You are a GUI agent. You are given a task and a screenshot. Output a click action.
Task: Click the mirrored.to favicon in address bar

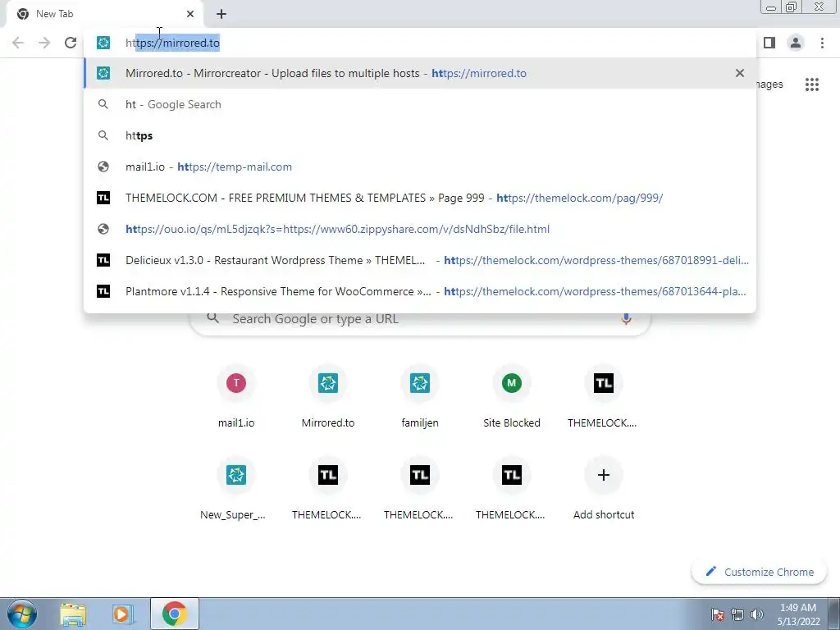(x=103, y=43)
